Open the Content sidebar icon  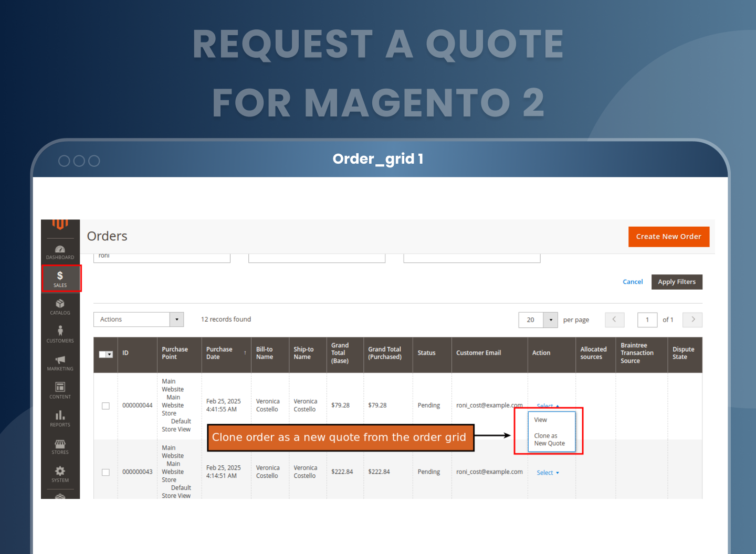(60, 390)
